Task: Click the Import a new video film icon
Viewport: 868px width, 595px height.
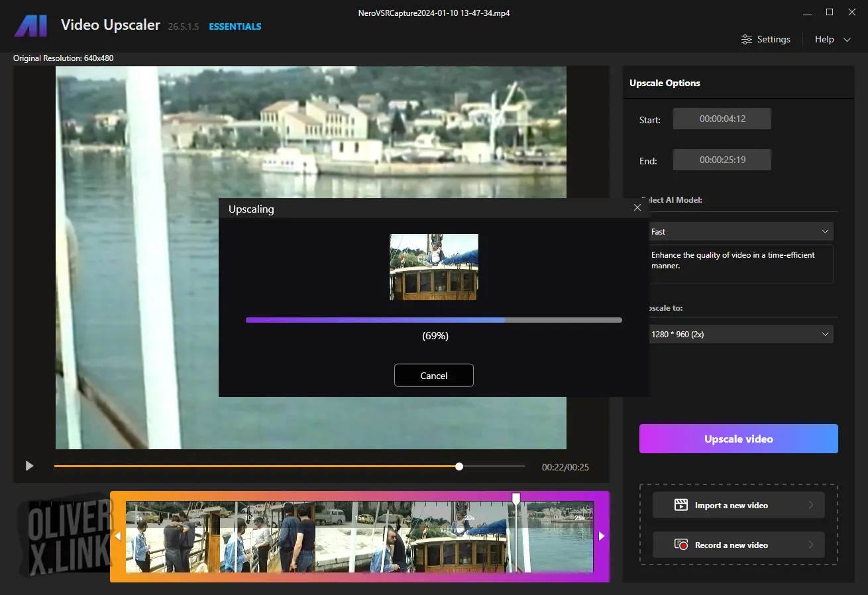Action: pos(680,505)
